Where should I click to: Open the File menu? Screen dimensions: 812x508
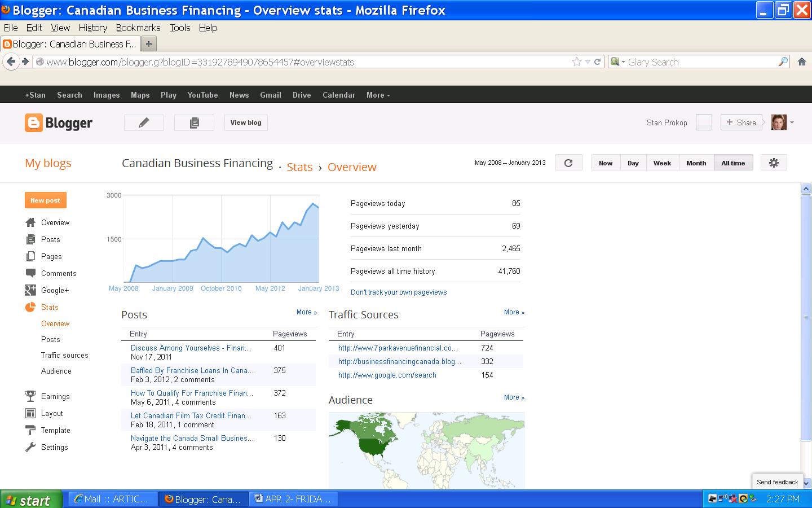11,28
